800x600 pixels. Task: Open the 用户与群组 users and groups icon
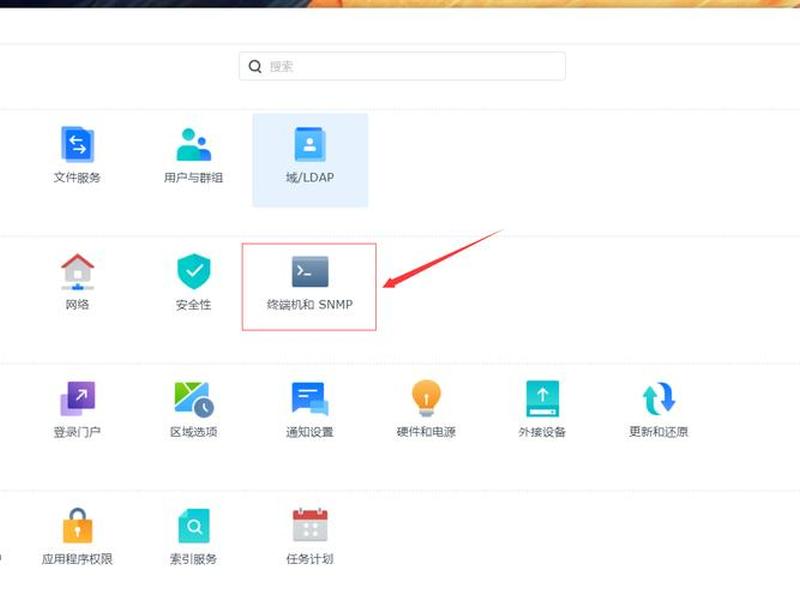[193, 144]
